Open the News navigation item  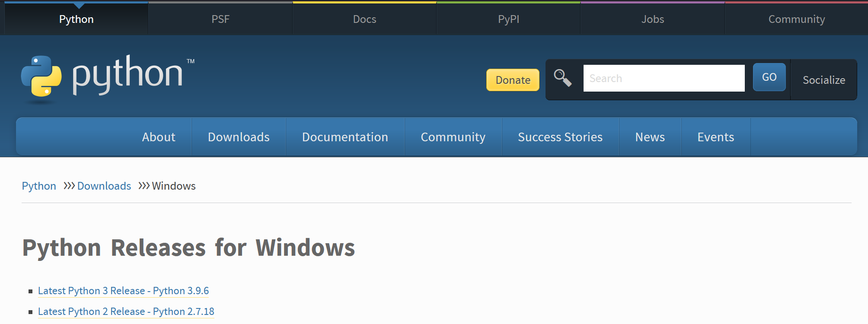[x=650, y=137]
